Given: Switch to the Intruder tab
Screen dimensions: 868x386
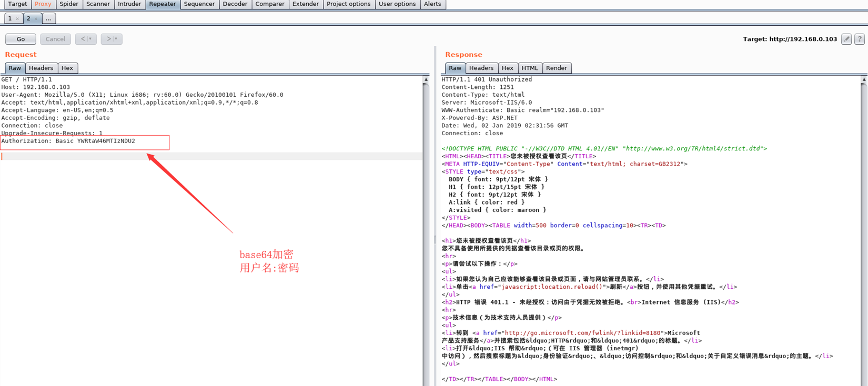Looking at the screenshot, I should 129,4.
